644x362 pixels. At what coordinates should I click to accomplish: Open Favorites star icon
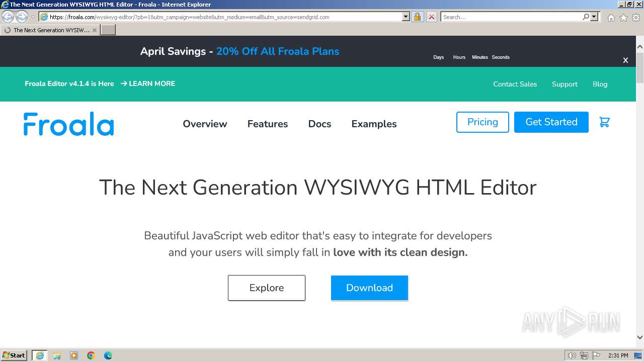pyautogui.click(x=623, y=18)
